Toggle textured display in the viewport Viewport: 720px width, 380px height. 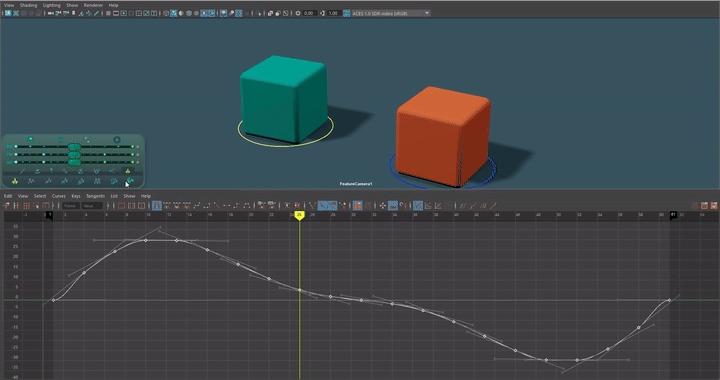tap(196, 13)
